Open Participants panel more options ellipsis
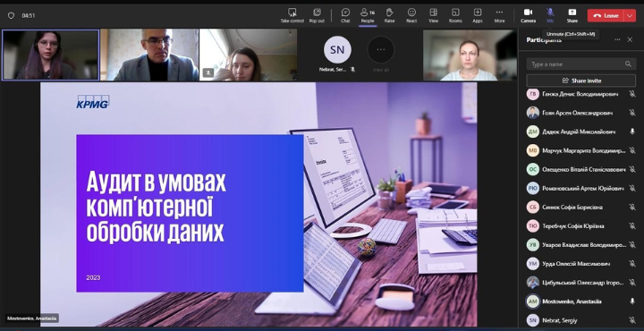 (617, 40)
